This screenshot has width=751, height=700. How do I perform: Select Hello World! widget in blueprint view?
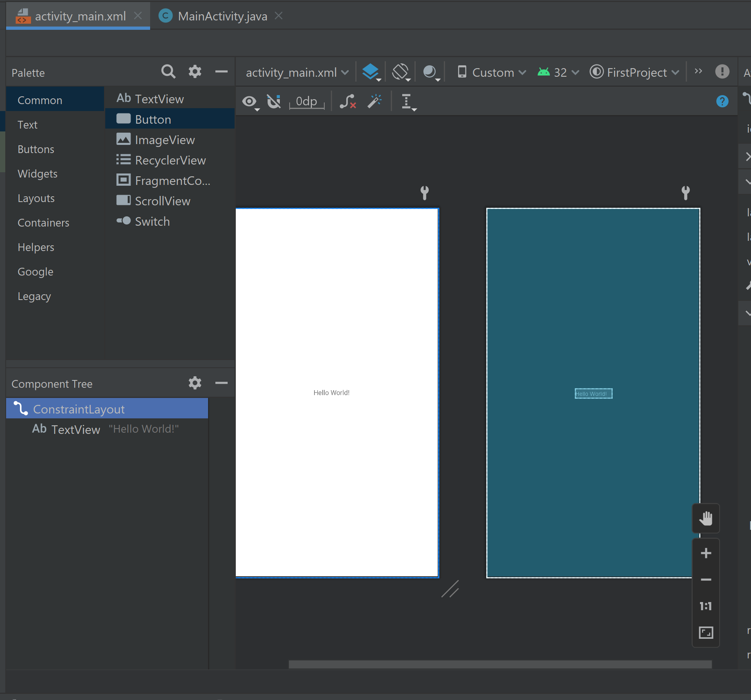point(594,393)
